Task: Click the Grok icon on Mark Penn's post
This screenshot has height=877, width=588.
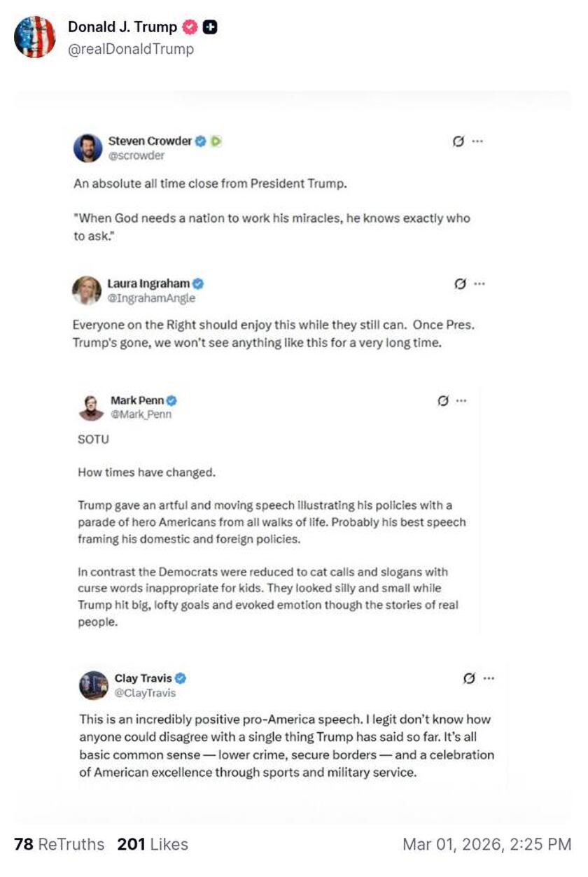Action: [x=442, y=400]
